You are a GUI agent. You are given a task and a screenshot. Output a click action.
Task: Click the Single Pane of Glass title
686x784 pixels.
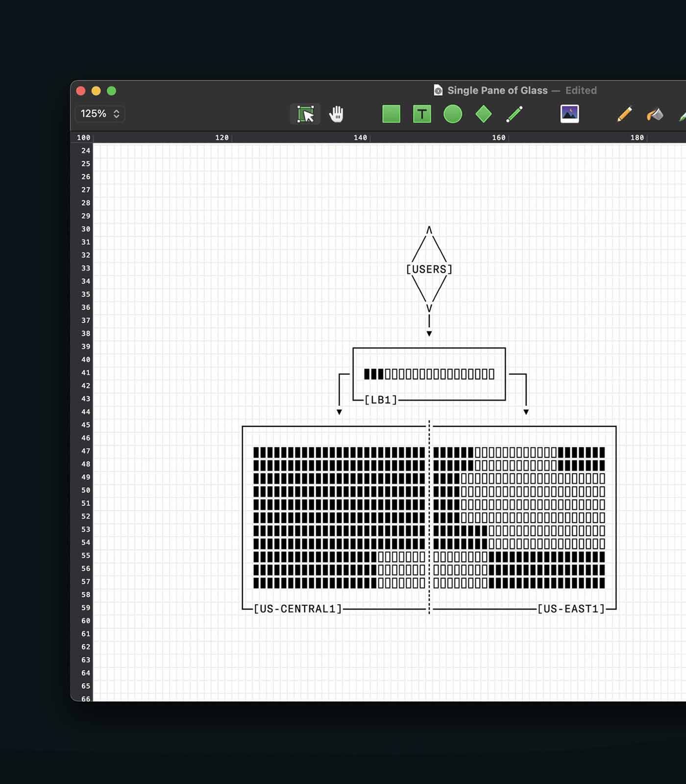coord(497,90)
